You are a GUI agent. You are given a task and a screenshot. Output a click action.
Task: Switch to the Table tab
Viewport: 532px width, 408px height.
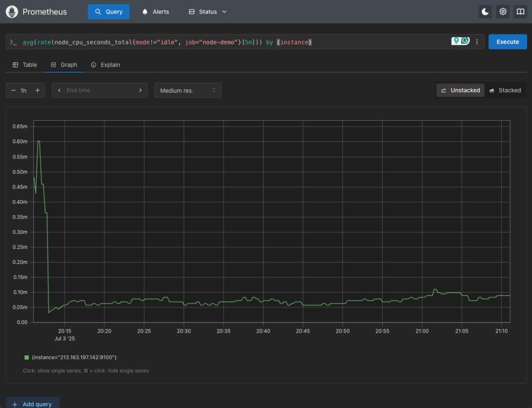(24, 65)
